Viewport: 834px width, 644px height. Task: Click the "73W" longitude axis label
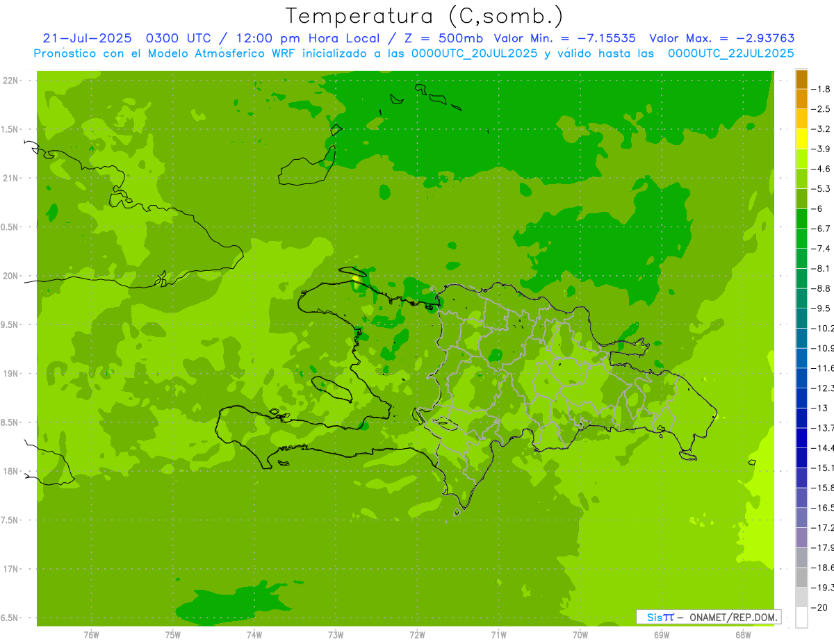(336, 635)
